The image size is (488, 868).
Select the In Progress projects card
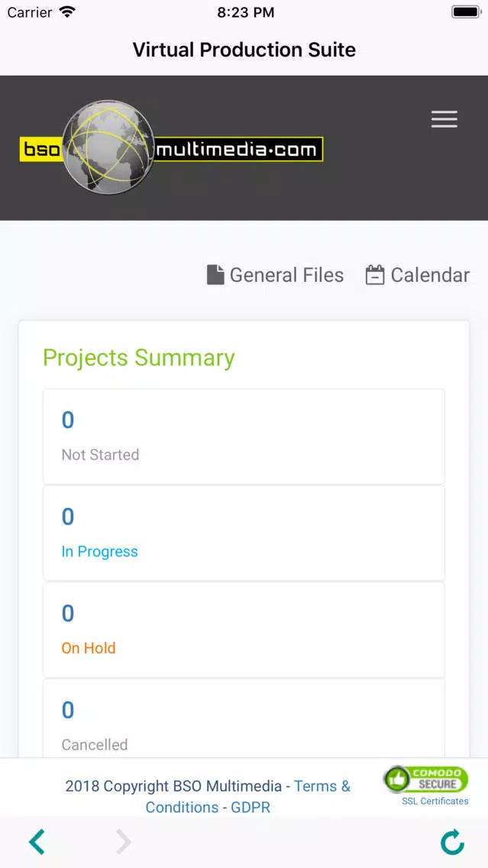(244, 533)
